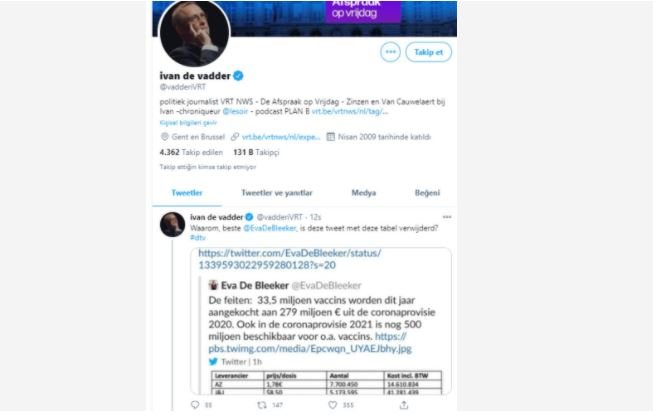The width and height of the screenshot is (670, 420).
Task: Click the Takip et follow button
Action: point(428,52)
